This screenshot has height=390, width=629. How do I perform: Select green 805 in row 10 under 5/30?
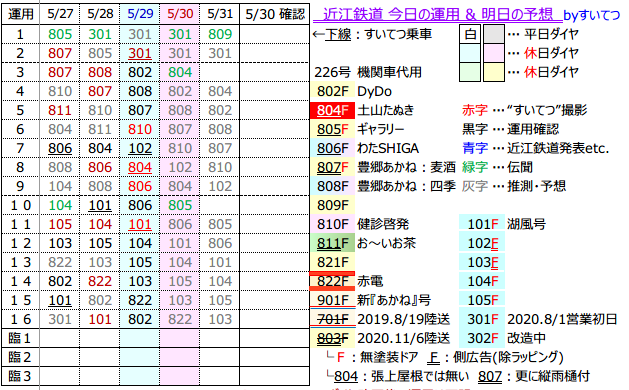point(180,205)
